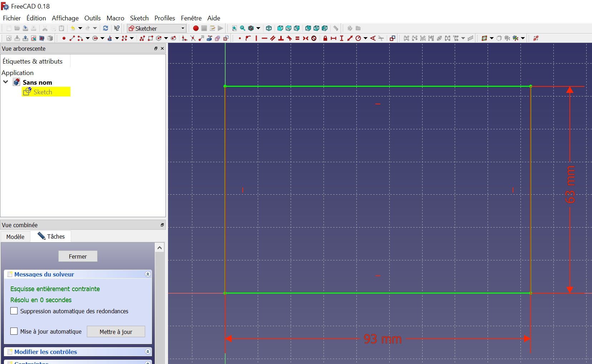Apply the lock constraint
This screenshot has height=364, width=592.
(325, 38)
